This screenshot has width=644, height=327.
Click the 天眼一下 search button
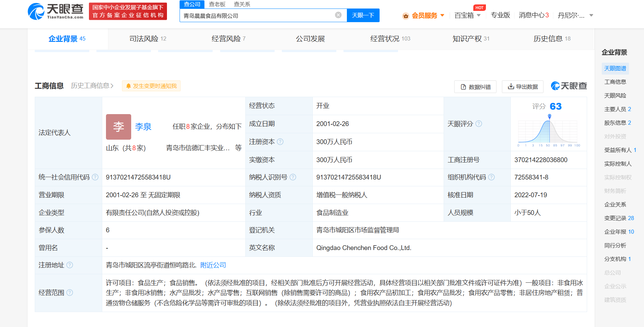[363, 15]
